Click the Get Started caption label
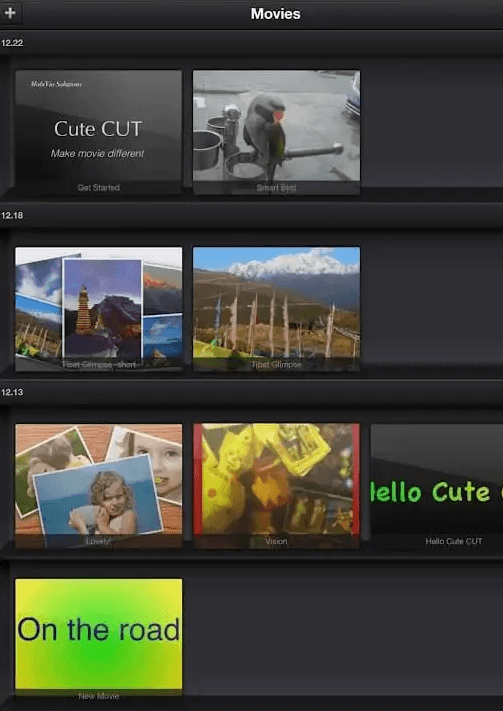 (x=98, y=187)
